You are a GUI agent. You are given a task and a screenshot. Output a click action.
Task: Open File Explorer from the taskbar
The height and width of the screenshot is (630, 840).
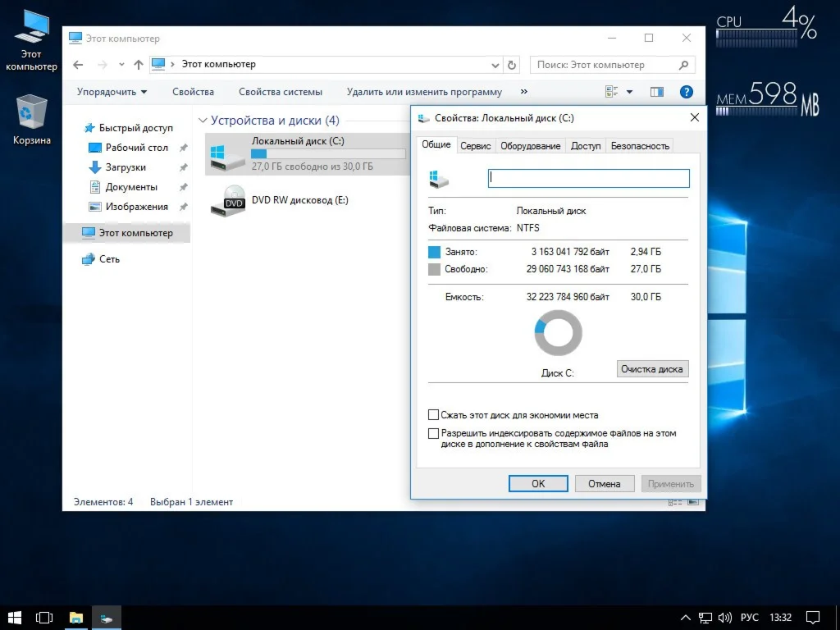click(x=75, y=617)
